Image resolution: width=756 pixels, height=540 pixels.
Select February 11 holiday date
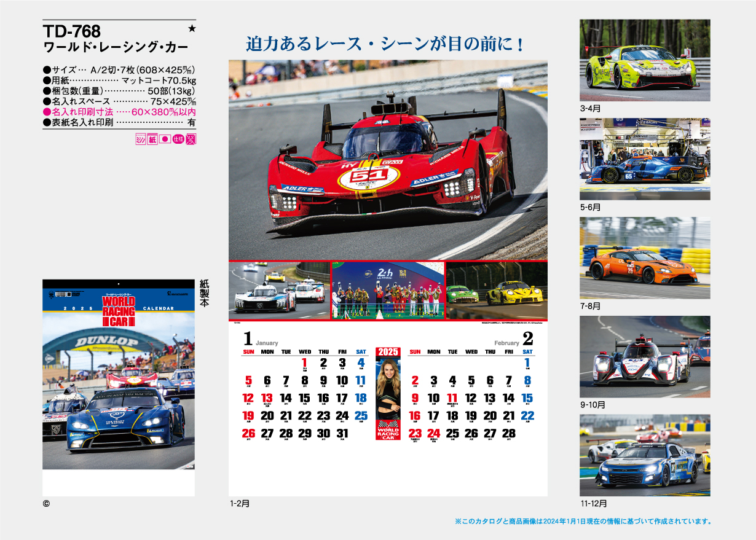452,399
